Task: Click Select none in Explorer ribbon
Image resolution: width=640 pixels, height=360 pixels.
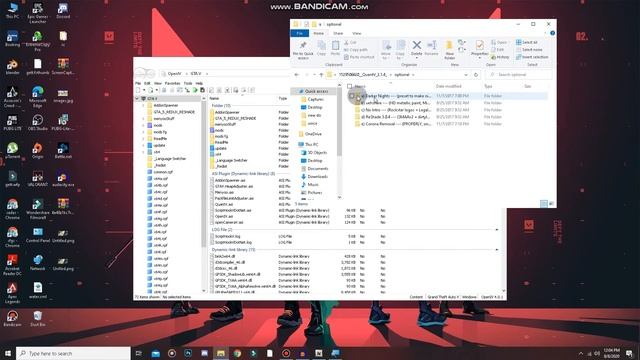Action: coord(529,50)
